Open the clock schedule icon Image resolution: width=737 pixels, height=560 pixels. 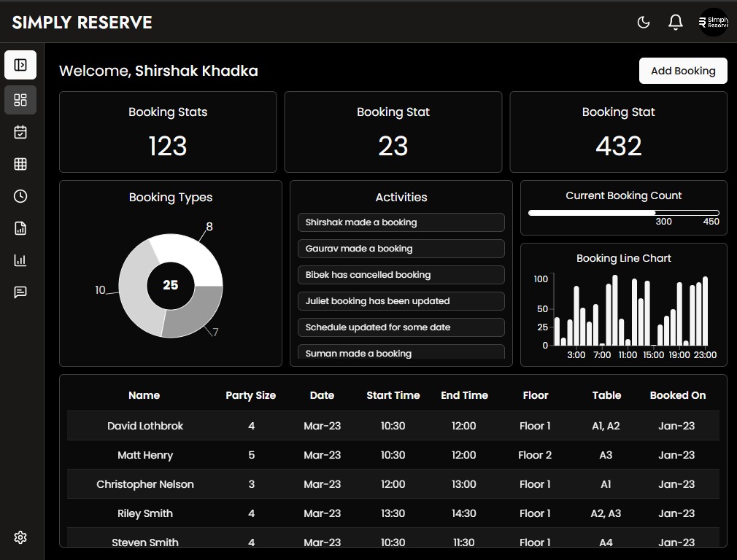[x=20, y=196]
